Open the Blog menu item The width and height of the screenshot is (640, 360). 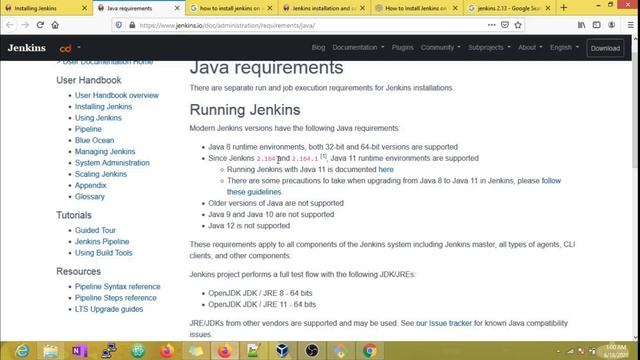tap(318, 47)
